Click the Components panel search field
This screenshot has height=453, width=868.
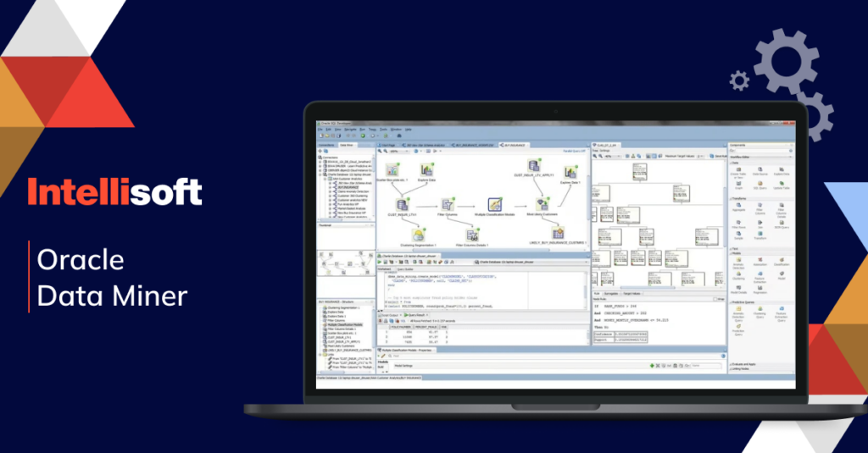tap(759, 151)
